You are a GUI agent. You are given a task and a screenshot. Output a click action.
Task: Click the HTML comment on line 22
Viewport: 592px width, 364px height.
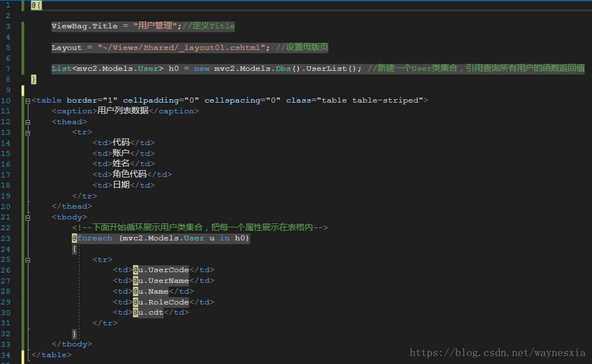(200, 227)
